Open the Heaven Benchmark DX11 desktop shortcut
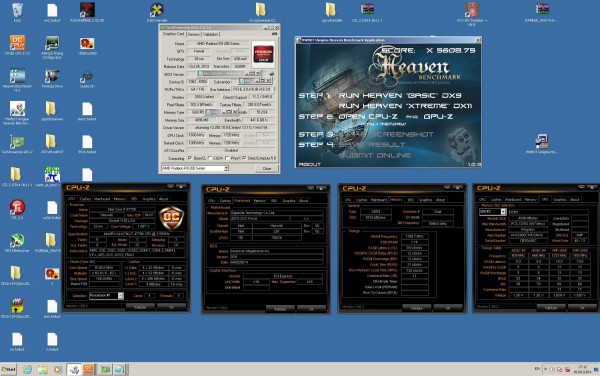This screenshot has width=600, height=376. tap(17, 76)
